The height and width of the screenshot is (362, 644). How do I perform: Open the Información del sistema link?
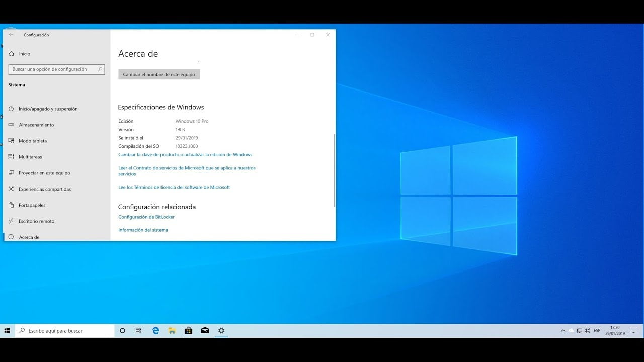[143, 230]
